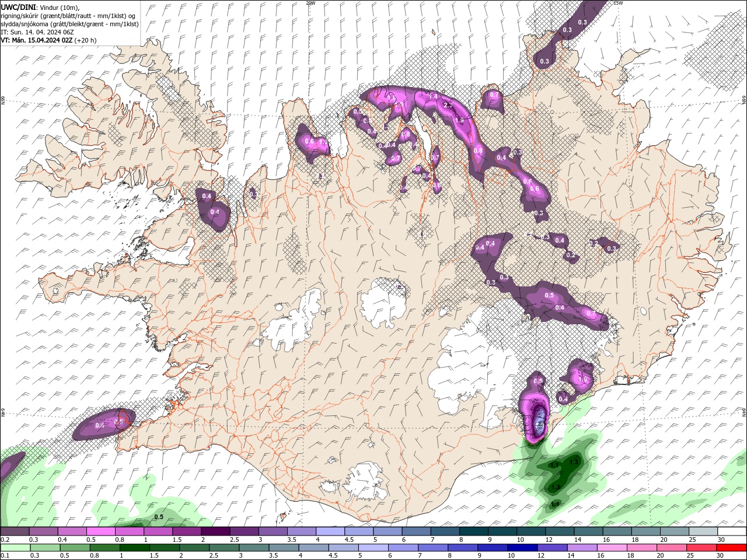Choose the rain legend swatch beginning at 0.8

point(105,548)
